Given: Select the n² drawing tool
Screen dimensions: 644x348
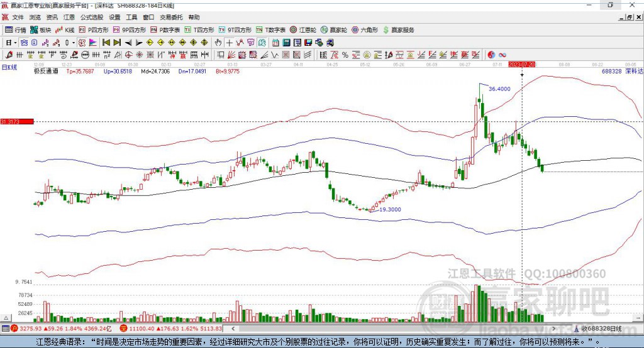Looking at the screenshot, I should [x=107, y=55].
